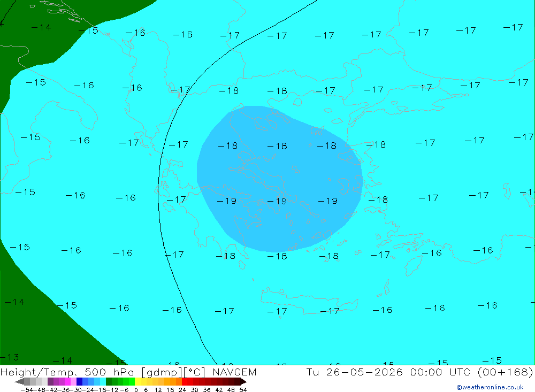Click the "Tu 26-05-2026" date text

(355, 372)
